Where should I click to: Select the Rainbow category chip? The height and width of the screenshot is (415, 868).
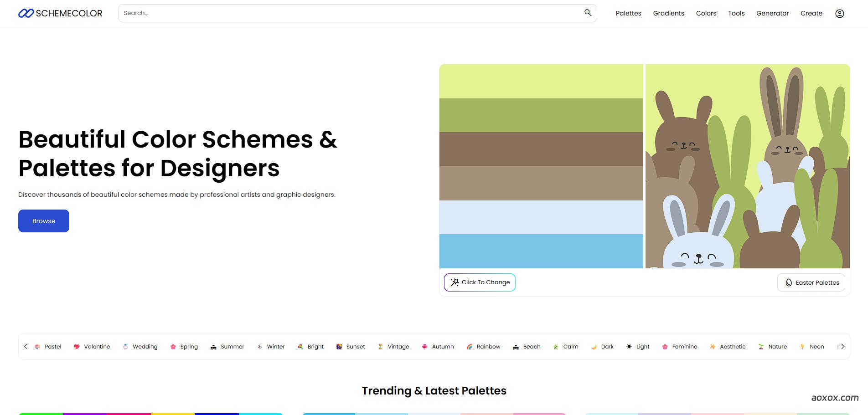483,347
